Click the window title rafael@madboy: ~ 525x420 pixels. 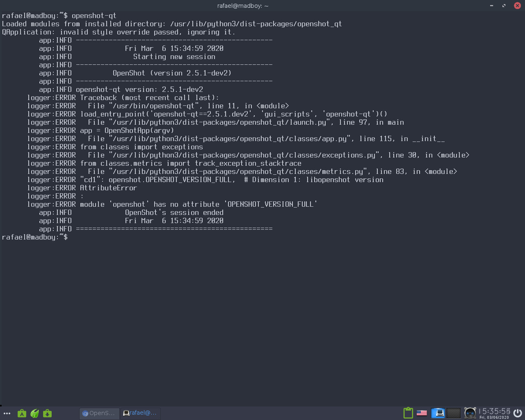[243, 6]
